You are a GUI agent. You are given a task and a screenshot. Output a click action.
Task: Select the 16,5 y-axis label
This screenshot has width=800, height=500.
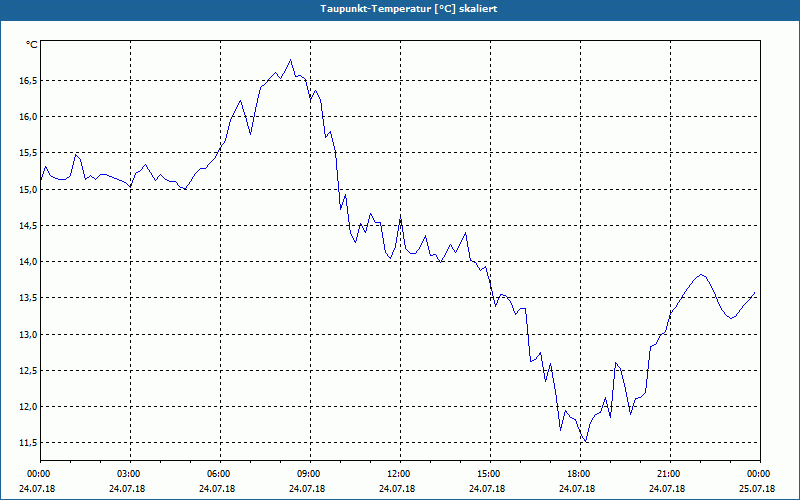click(x=28, y=81)
